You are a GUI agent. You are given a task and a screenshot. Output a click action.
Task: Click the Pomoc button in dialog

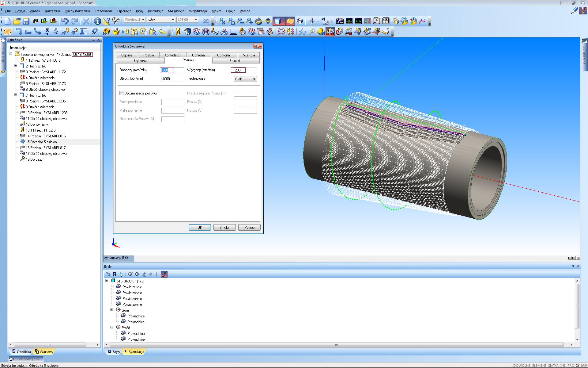pos(249,227)
